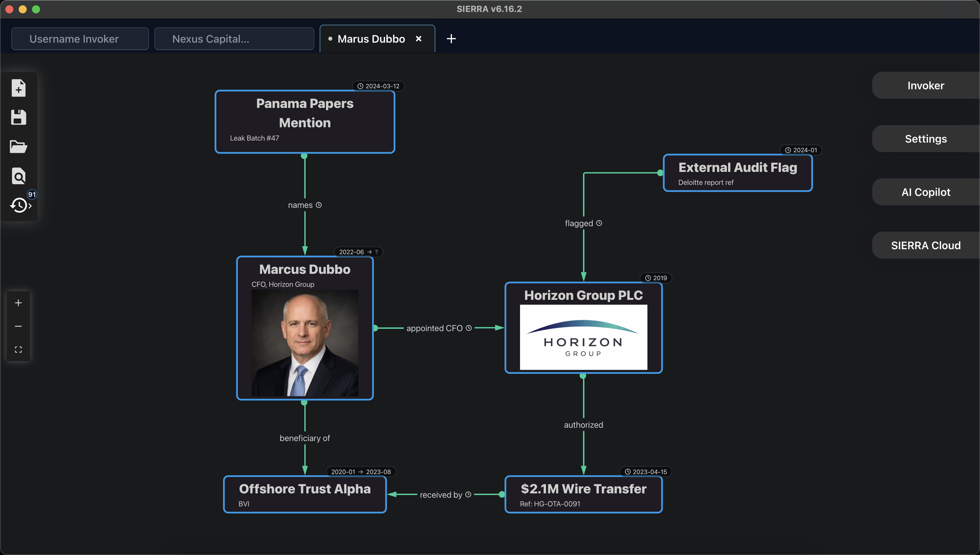Toggle the time indicator on the 'flagged' edge

pyautogui.click(x=599, y=223)
